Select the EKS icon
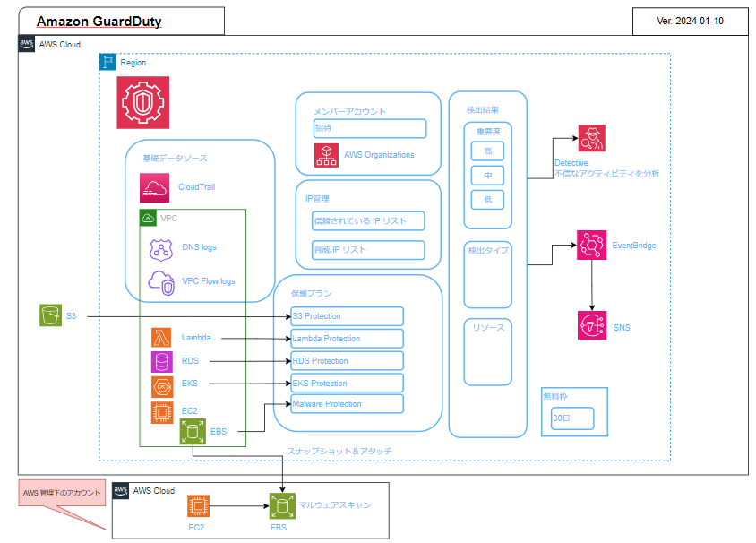756x543 pixels. pyautogui.click(x=162, y=385)
